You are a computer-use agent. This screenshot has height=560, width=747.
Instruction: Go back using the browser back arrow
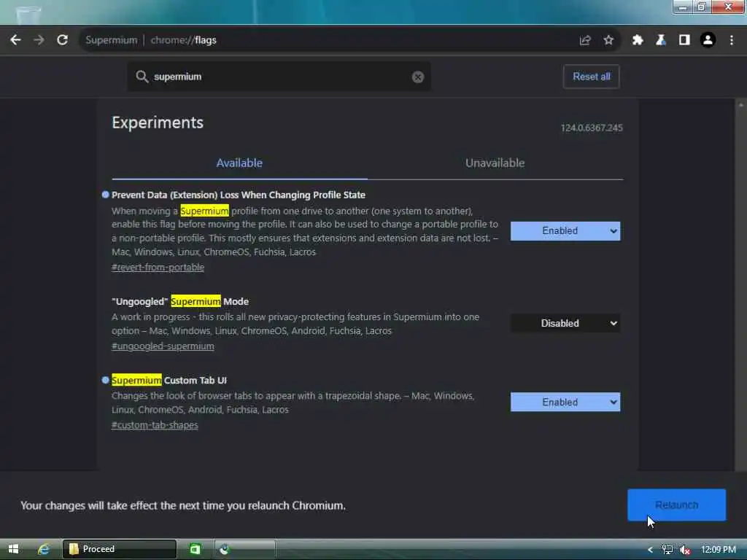pos(15,40)
